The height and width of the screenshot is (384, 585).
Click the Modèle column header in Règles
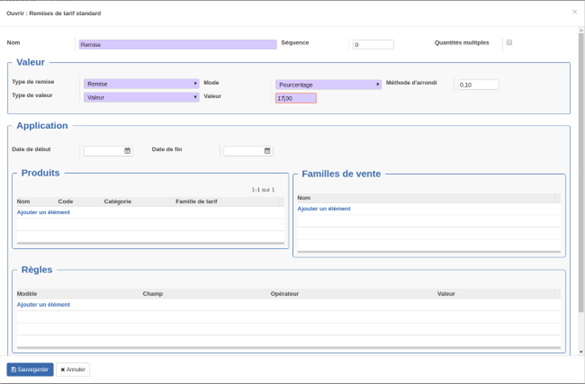pos(27,294)
